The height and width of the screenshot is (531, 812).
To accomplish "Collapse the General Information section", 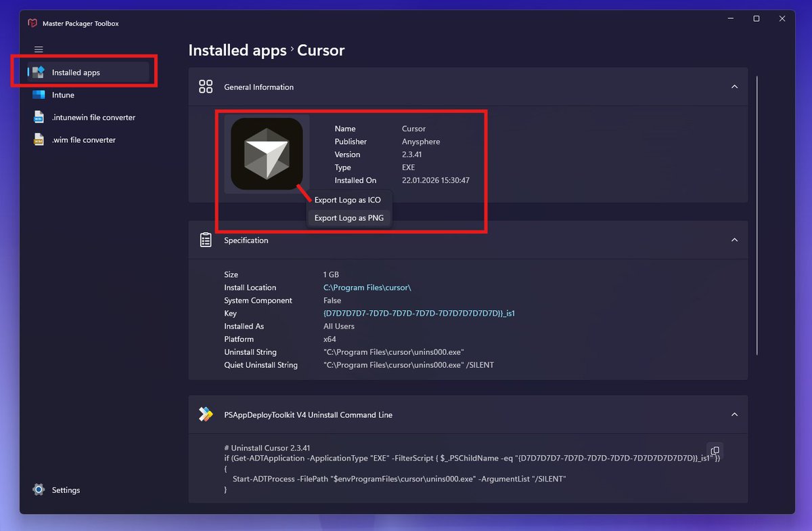I will click(734, 87).
